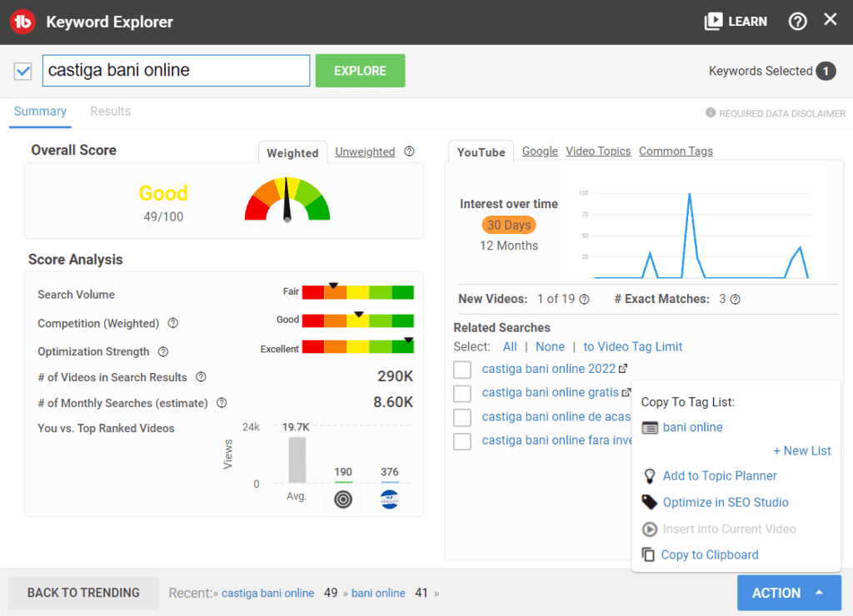Tick the castiga bani online gratis checkbox

click(x=462, y=393)
